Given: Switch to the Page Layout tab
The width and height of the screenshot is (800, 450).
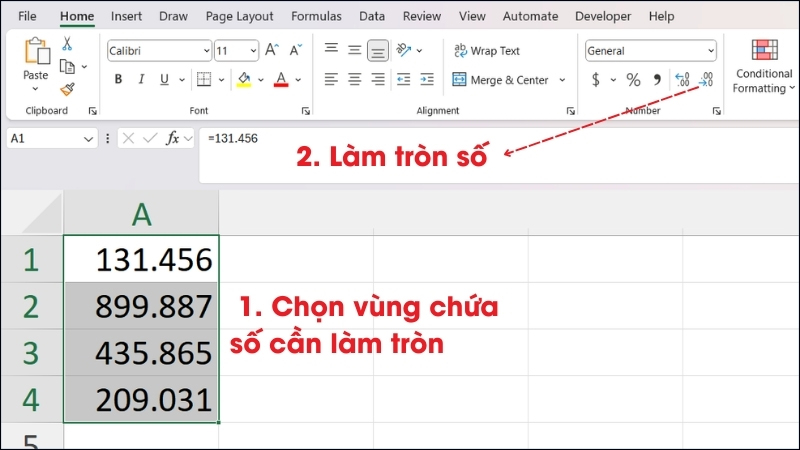Looking at the screenshot, I should point(239,16).
